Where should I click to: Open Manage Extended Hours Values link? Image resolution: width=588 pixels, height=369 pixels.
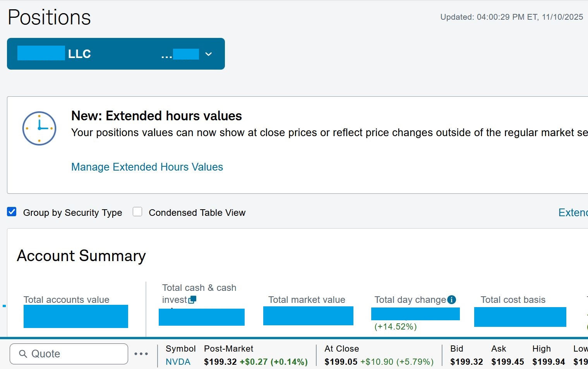coord(147,167)
